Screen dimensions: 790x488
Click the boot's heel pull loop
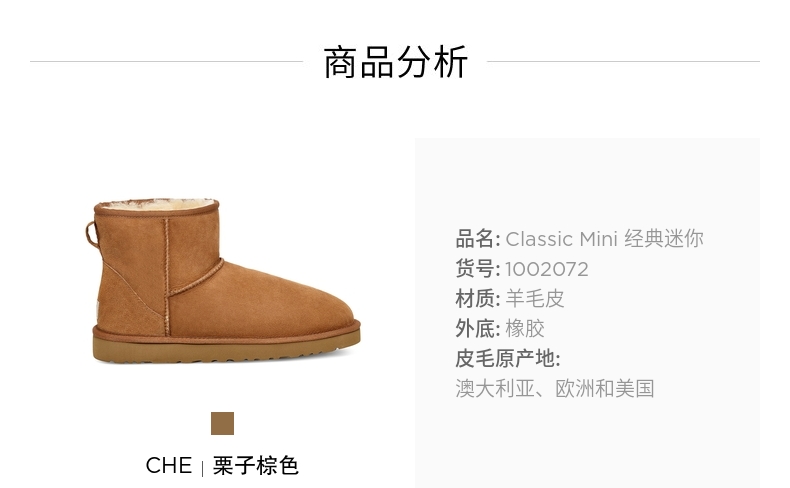91,235
